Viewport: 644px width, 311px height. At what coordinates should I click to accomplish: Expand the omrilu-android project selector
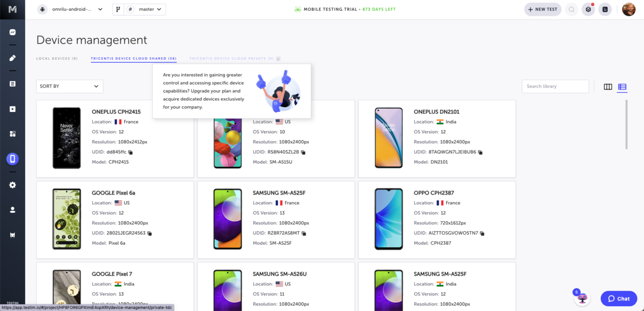pos(71,9)
